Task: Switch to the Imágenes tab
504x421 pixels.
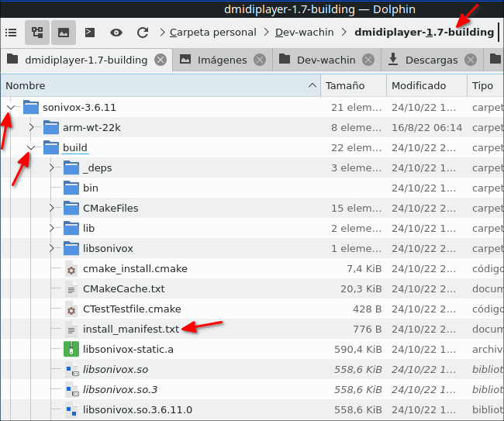Action: (x=222, y=60)
